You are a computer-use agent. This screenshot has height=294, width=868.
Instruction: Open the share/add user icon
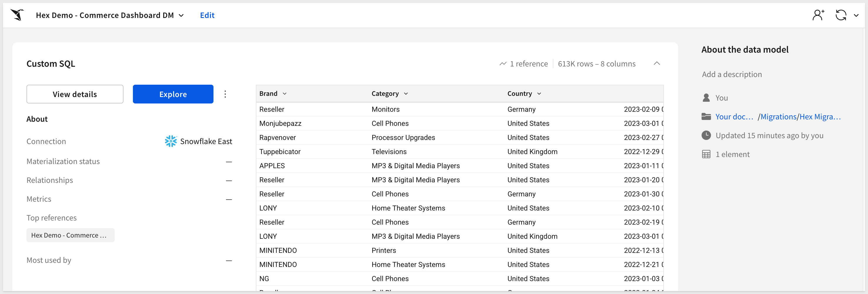[818, 15]
